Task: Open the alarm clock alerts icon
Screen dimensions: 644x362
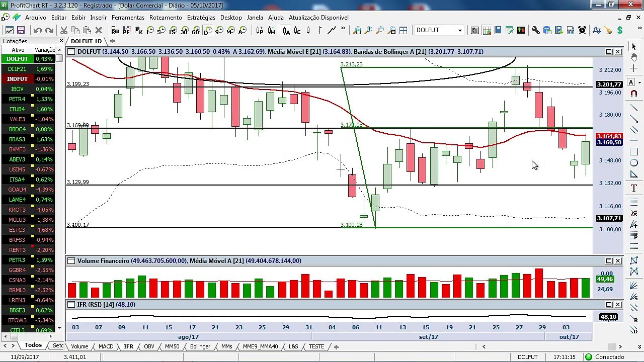Action: (x=582, y=30)
